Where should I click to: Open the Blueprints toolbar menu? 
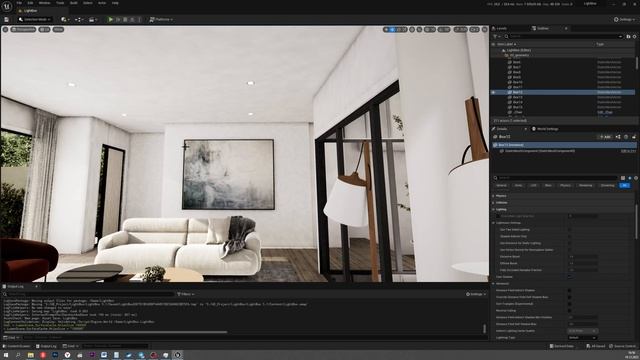(78, 19)
